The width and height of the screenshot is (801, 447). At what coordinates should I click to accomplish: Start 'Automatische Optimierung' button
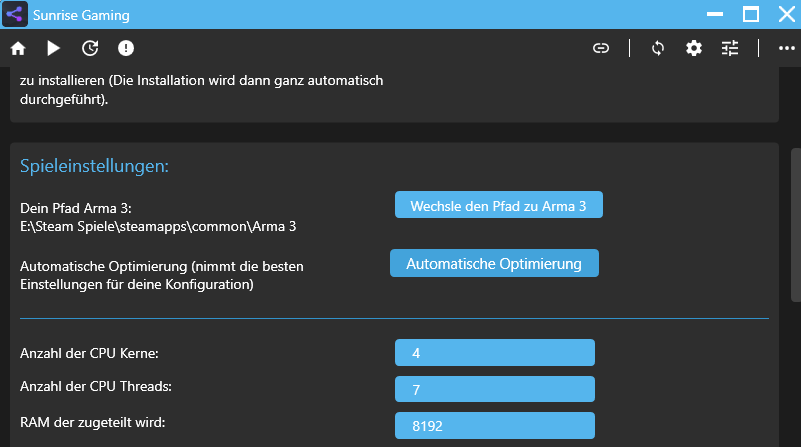point(494,263)
